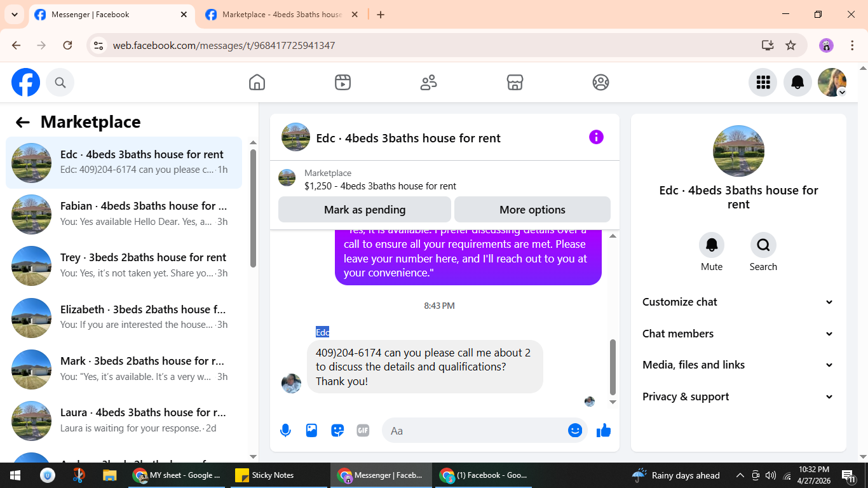Screen dimensions: 868x488
Task: Open the Groups icon
Action: point(600,82)
